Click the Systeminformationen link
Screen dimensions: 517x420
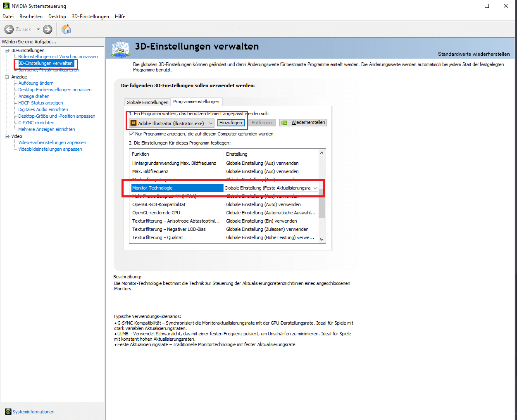tap(33, 412)
